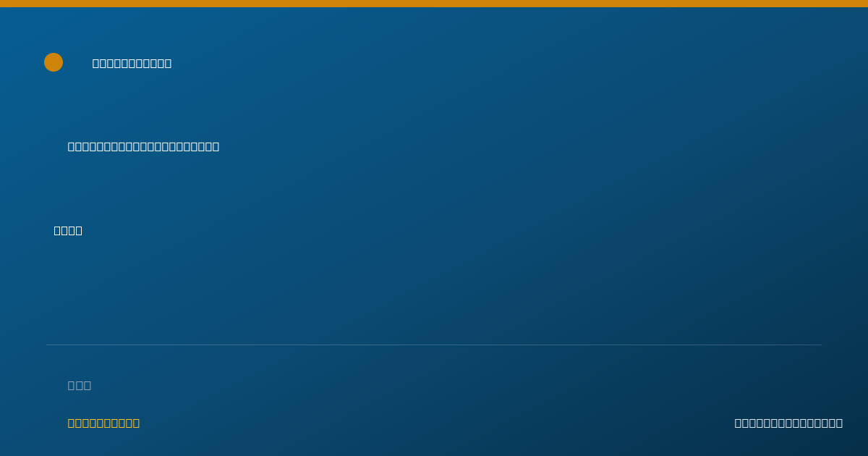The height and width of the screenshot is (456, 868).
Task: Click the last character of the subtitle line
Action: point(216,146)
